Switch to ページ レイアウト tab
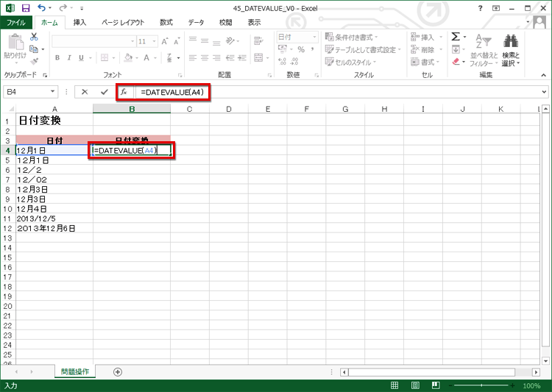Viewport: 552px width, 392px height. [123, 23]
